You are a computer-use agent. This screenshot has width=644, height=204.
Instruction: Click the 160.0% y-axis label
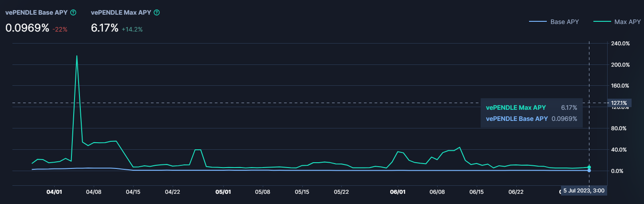click(x=620, y=86)
